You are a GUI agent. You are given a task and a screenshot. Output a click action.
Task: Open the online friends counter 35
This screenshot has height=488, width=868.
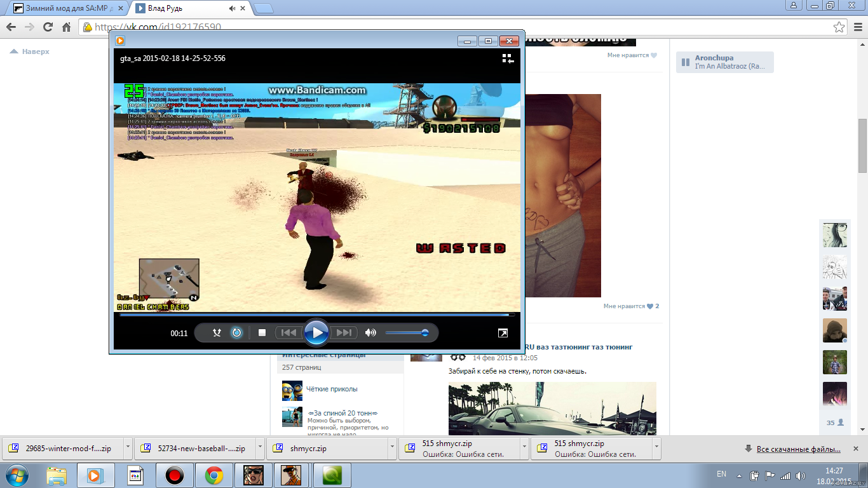835,423
